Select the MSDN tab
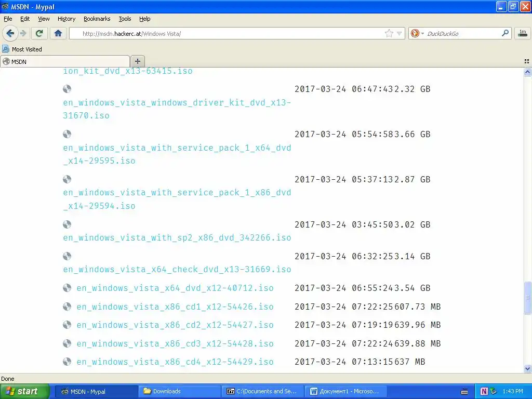 (65, 61)
